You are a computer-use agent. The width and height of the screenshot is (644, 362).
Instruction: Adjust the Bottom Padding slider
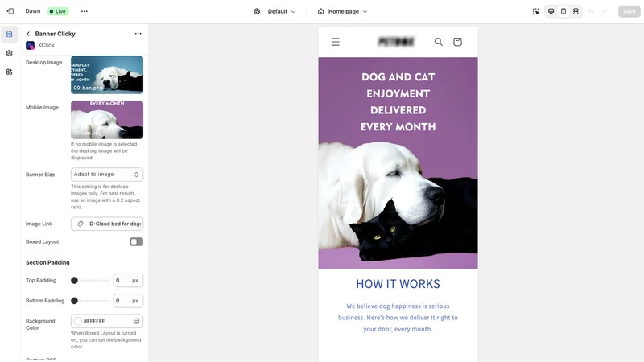90,301
